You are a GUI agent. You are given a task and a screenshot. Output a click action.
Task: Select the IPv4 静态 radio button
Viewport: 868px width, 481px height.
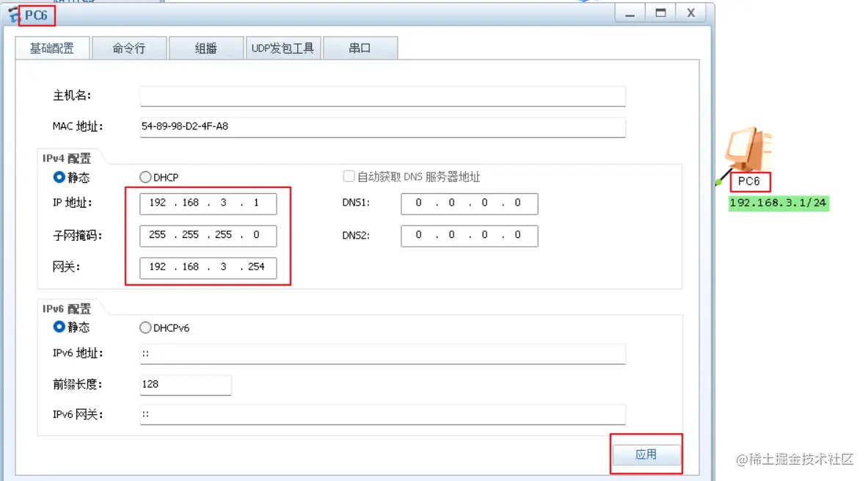[59, 177]
